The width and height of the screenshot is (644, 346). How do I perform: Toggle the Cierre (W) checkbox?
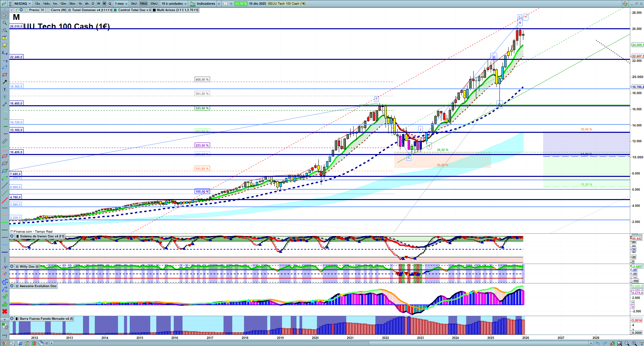[48, 10]
